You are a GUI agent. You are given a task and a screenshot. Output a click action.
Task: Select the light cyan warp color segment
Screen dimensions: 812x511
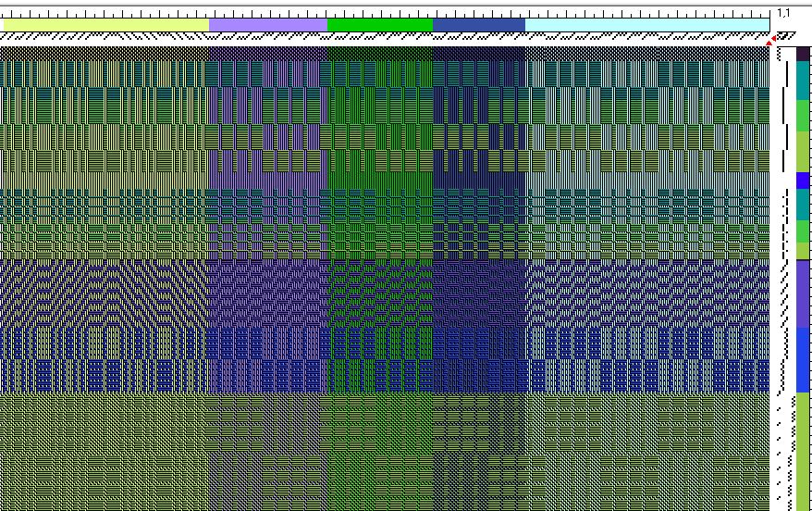tap(646, 25)
